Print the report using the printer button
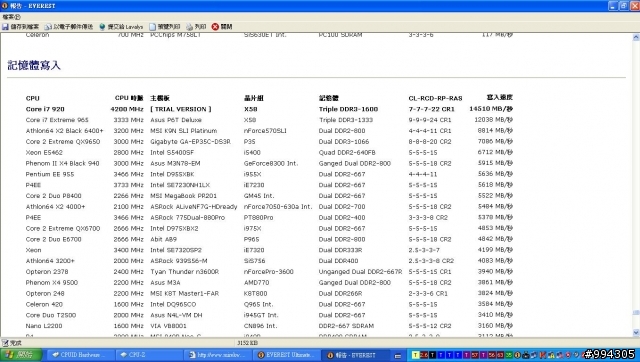The image size is (640, 362). 196,27
